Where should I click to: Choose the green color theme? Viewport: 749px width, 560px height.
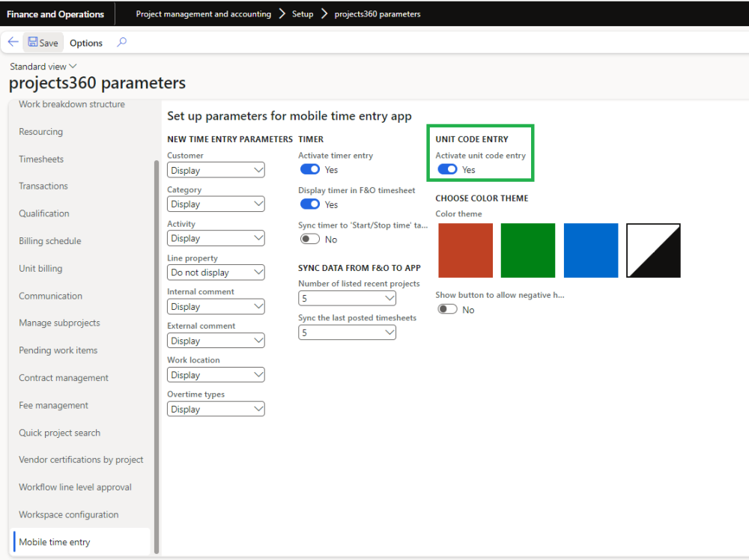pos(528,250)
